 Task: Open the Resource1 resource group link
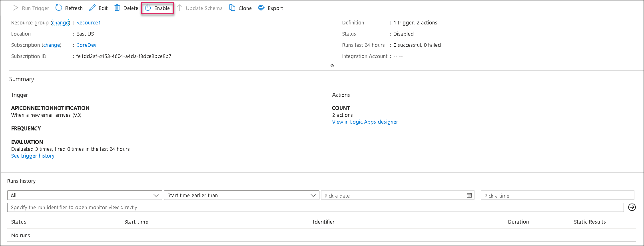88,23
